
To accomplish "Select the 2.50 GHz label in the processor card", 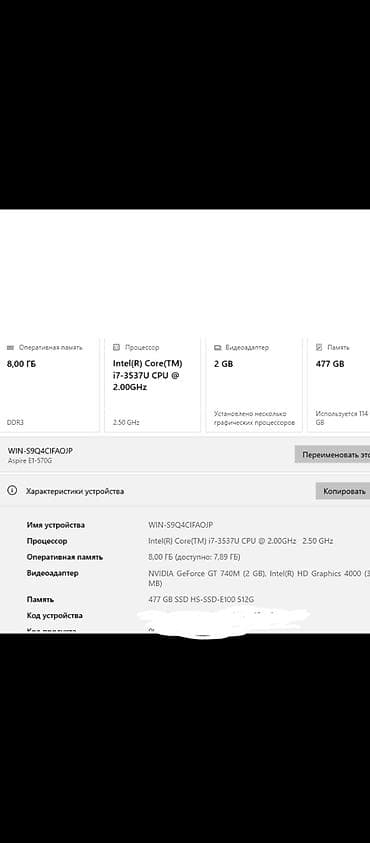I will (x=126, y=423).
